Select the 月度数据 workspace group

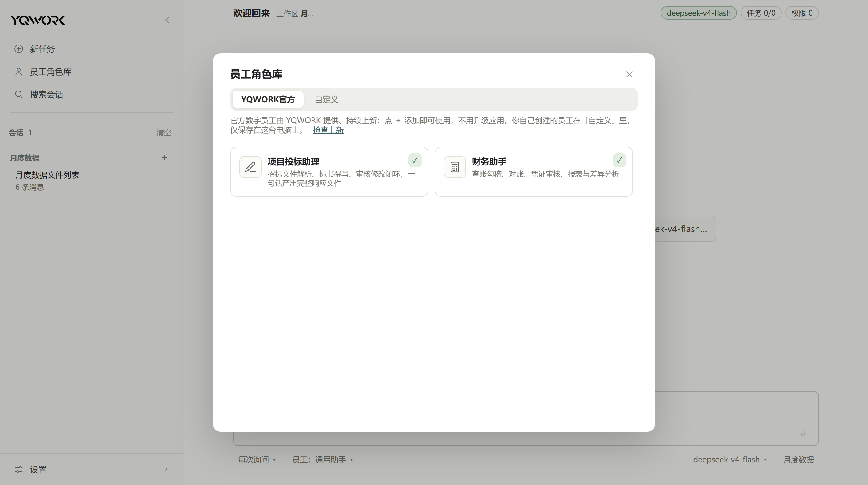[25, 158]
